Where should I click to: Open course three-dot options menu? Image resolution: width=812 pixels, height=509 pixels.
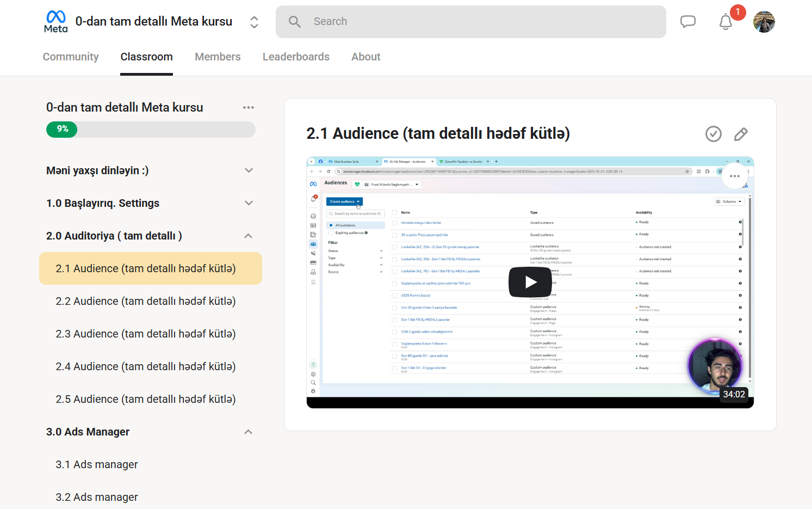(249, 108)
